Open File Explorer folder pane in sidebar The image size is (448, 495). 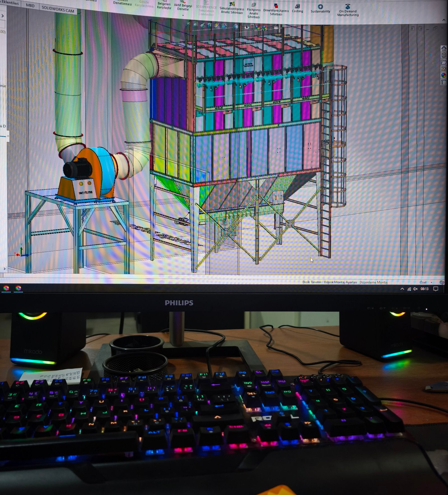(x=444, y=62)
